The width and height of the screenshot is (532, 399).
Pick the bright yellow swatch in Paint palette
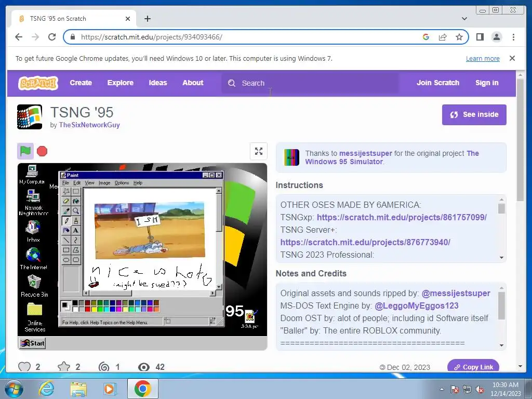coord(94,309)
